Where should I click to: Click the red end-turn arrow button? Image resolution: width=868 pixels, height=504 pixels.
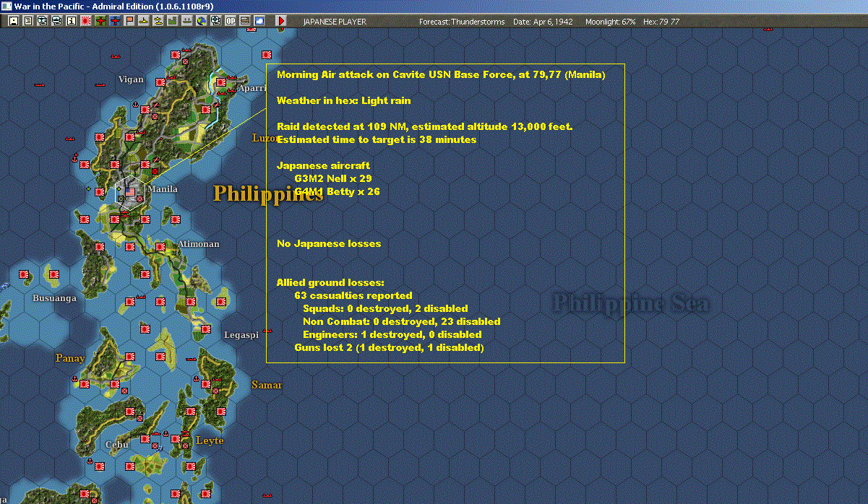(x=281, y=21)
